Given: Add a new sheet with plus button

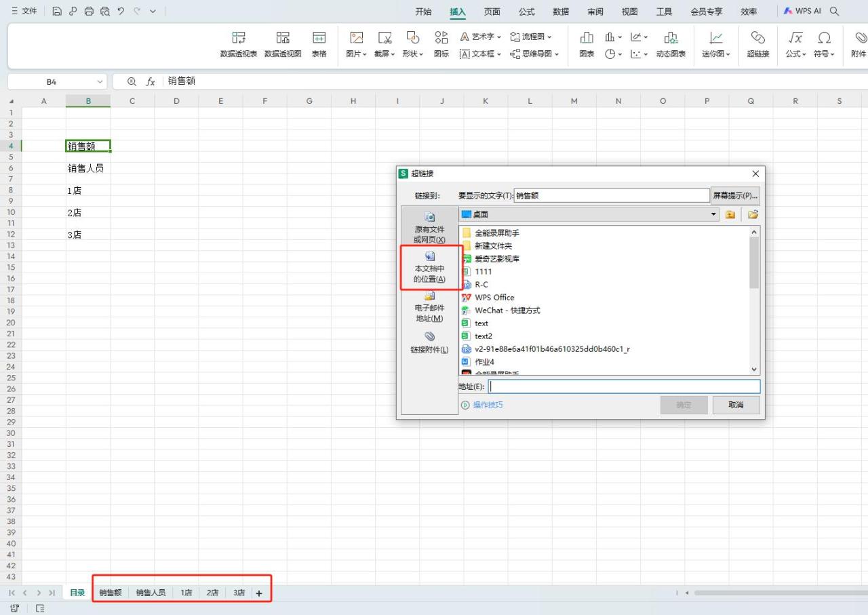Looking at the screenshot, I should tap(259, 593).
